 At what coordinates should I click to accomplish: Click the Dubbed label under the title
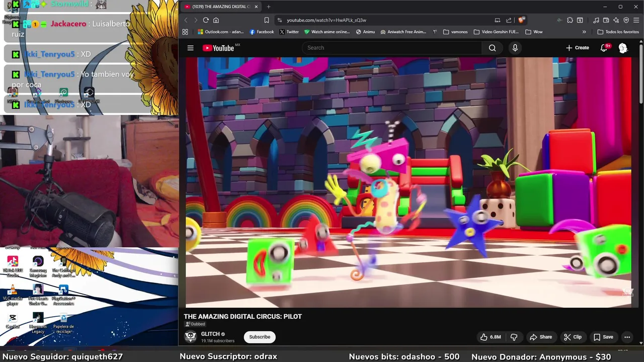(195, 324)
